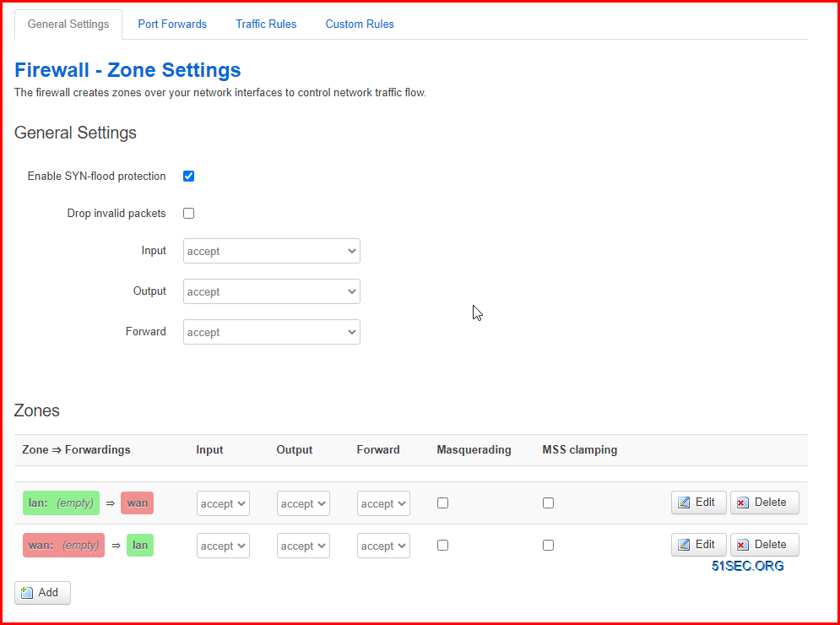Image resolution: width=840 pixels, height=625 pixels.
Task: Click the "Forward" column header in Zones table
Action: (x=378, y=449)
